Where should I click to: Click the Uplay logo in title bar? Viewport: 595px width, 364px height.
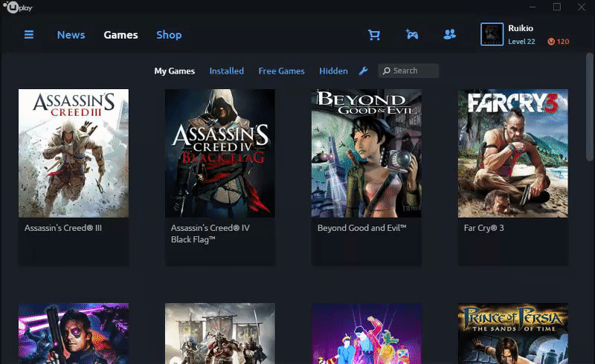pos(18,7)
